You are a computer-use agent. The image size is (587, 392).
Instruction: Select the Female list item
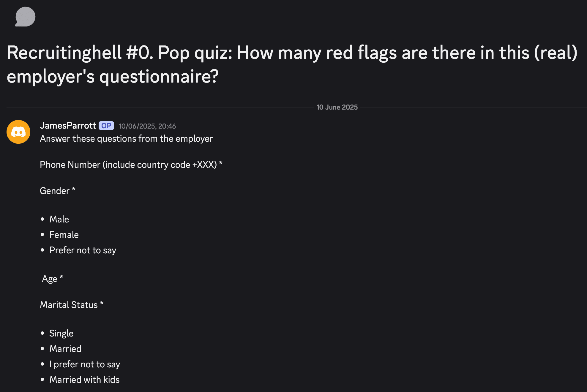click(64, 235)
